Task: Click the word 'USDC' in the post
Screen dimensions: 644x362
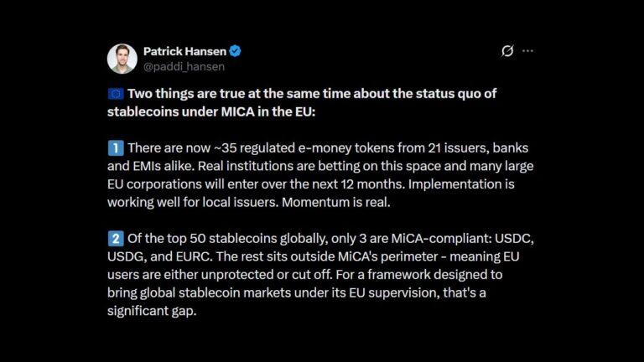Action: (513, 239)
